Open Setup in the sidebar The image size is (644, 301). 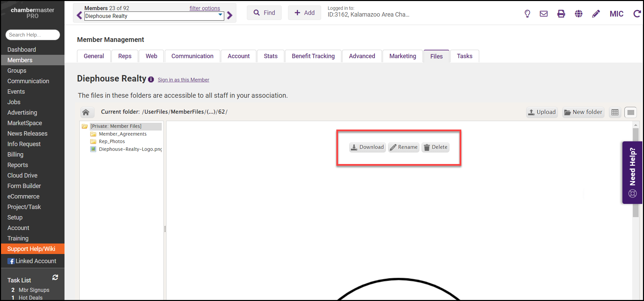click(x=33, y=217)
